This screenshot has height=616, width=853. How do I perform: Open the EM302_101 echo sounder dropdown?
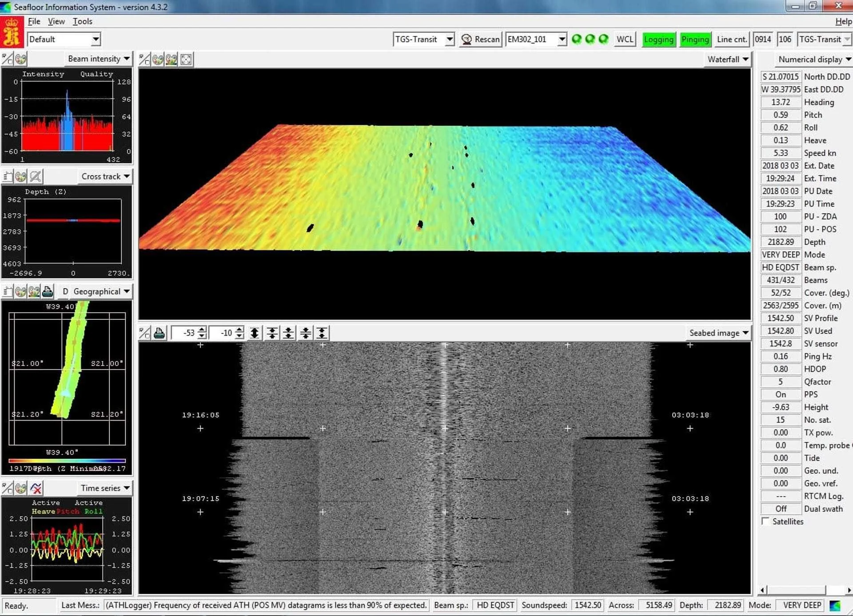[x=562, y=39]
